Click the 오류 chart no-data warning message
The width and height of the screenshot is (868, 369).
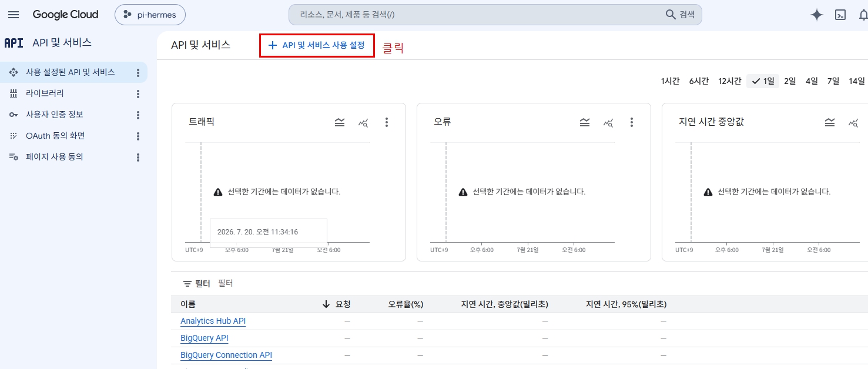pos(522,192)
